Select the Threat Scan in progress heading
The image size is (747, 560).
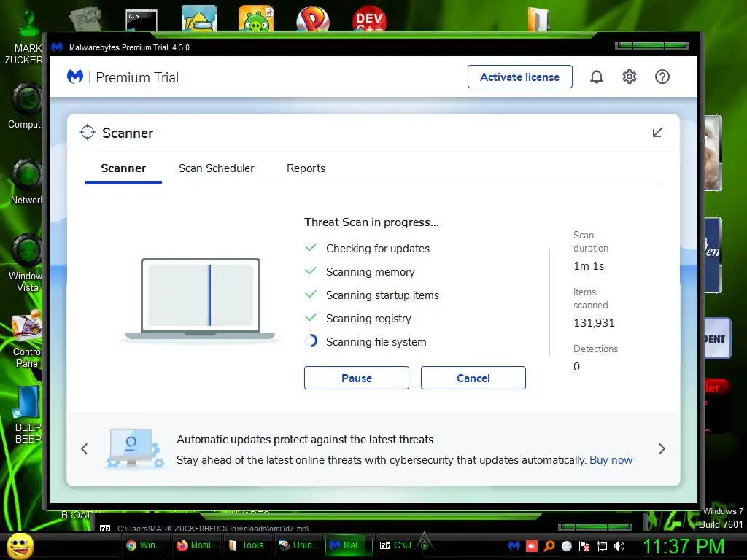371,222
